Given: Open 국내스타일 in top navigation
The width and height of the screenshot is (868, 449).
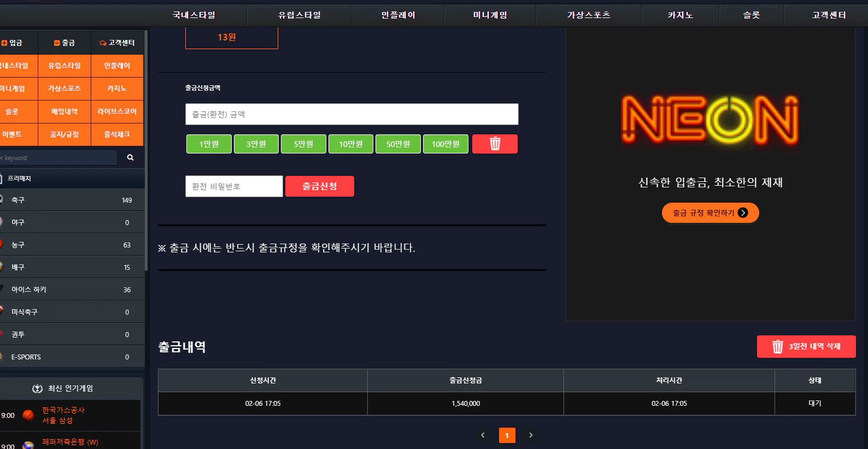Looking at the screenshot, I should (194, 15).
